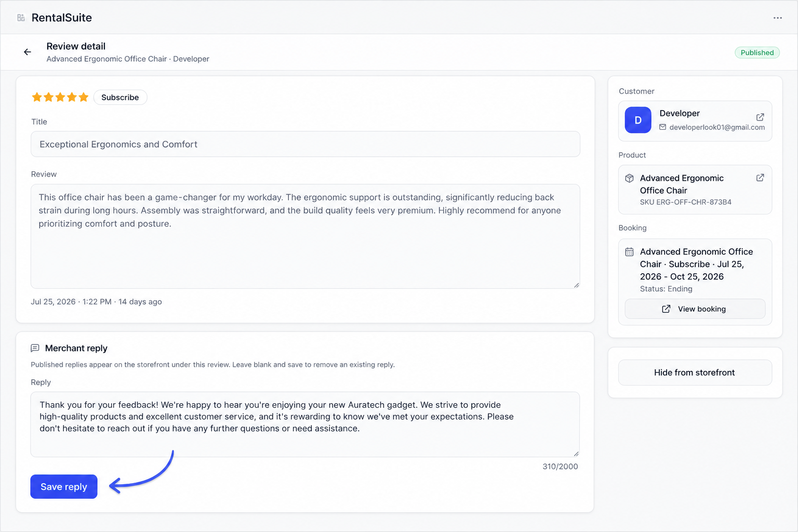Screen dimensions: 798x532
Task: Click the Merchant reply chat bubble icon
Action: (x=35, y=348)
